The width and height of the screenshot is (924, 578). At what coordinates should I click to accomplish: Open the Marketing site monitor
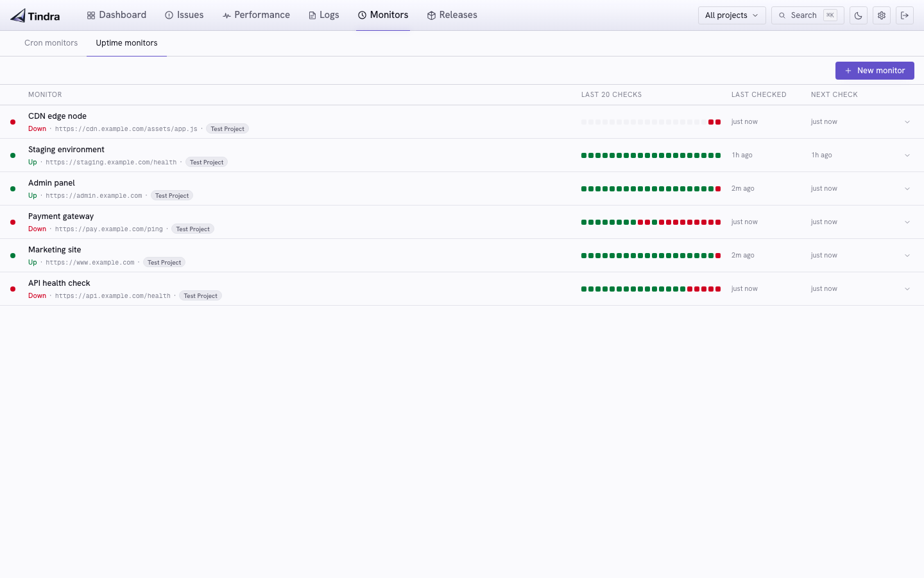pos(55,250)
